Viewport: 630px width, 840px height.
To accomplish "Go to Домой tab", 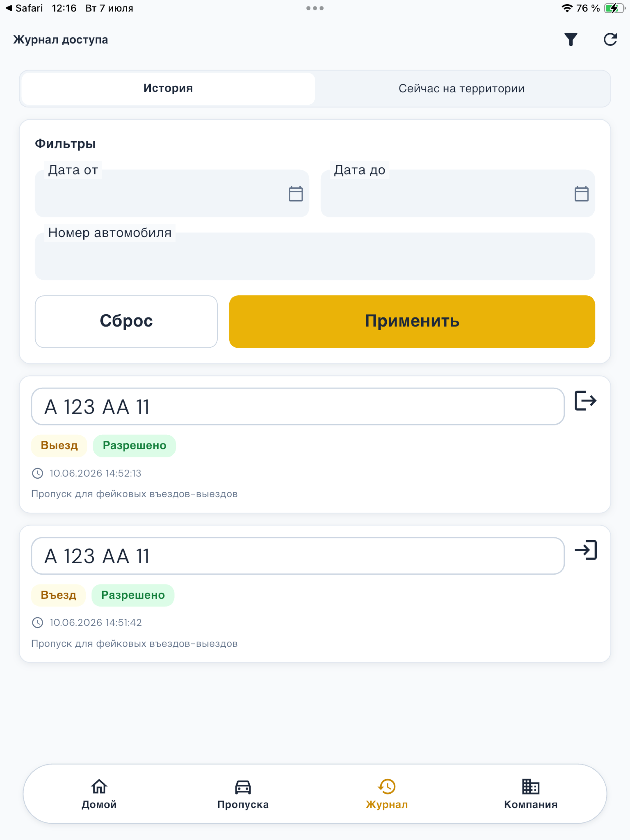I will (x=99, y=794).
